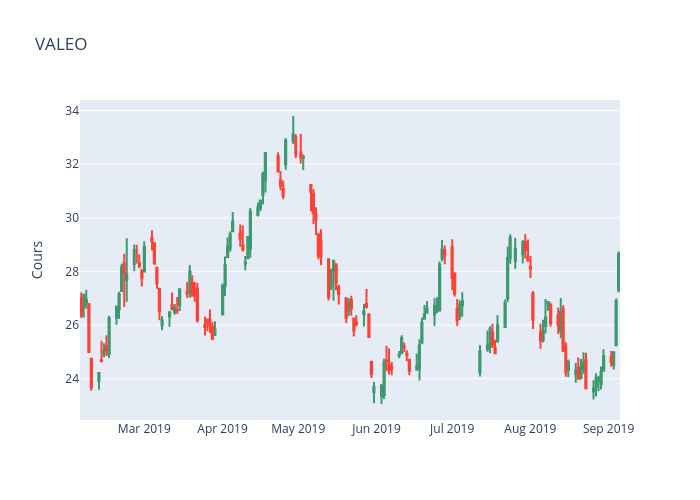The image size is (700, 500).
Task: Click the May 2019 x-axis label
Action: click(x=298, y=429)
